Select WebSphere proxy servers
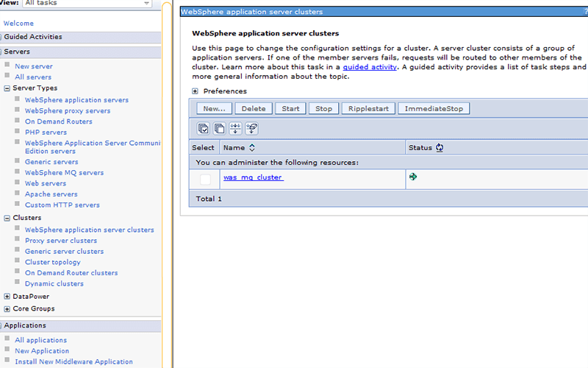Image resolution: width=588 pixels, height=368 pixels. (x=68, y=111)
